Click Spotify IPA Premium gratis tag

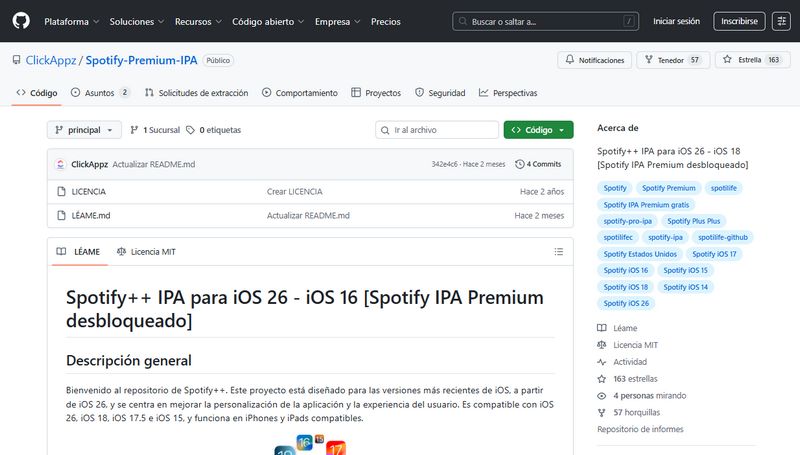coord(646,205)
